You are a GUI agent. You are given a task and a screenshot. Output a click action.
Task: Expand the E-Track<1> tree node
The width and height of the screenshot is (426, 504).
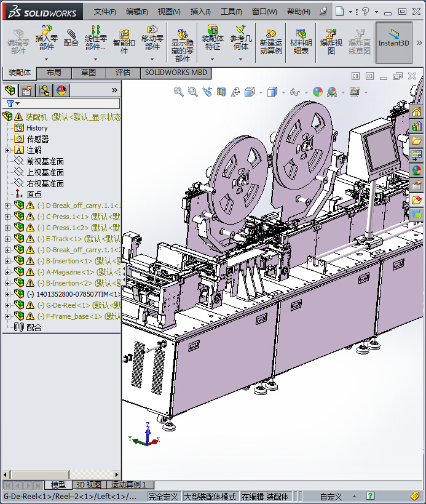(8, 239)
